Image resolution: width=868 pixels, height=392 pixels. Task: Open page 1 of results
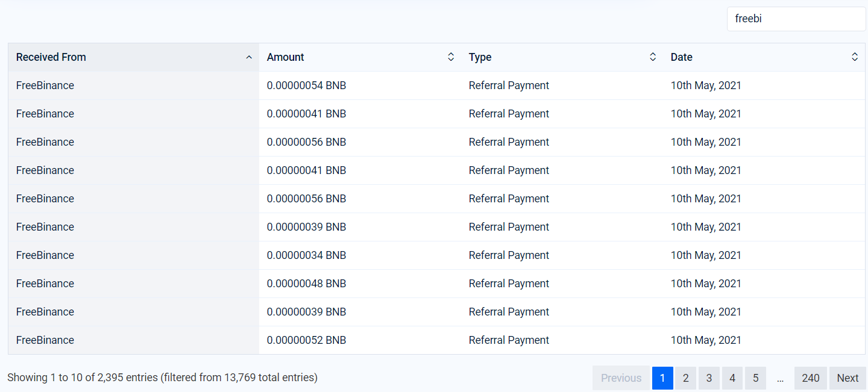pyautogui.click(x=662, y=378)
